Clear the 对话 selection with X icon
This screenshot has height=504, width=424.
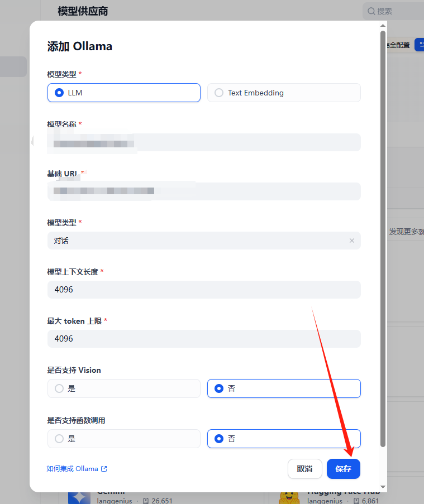click(x=352, y=241)
